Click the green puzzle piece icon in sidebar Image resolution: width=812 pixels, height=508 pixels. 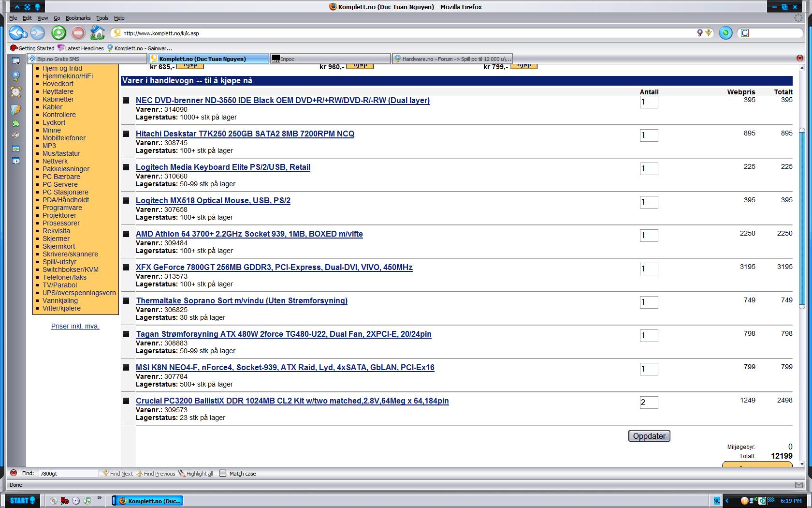(x=16, y=123)
